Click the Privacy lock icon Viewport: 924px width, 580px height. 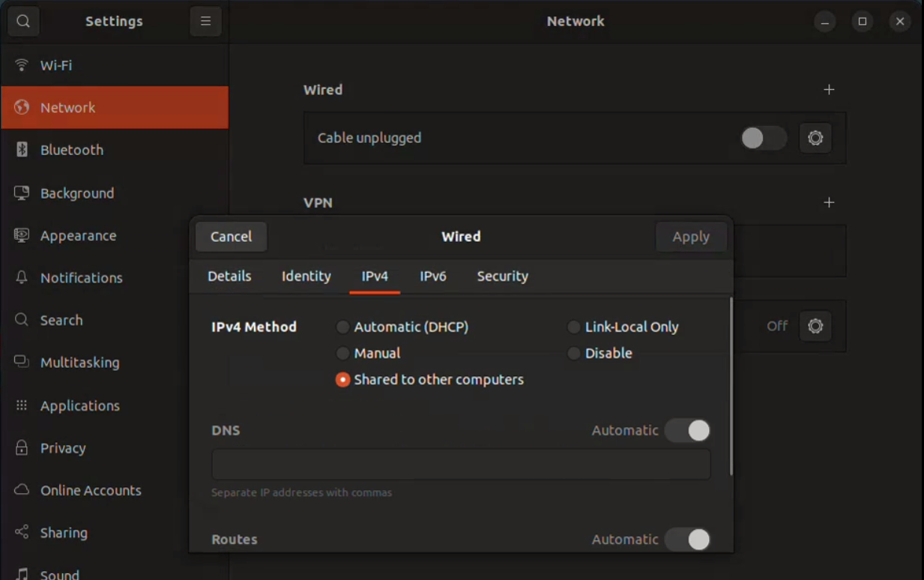tap(22, 447)
